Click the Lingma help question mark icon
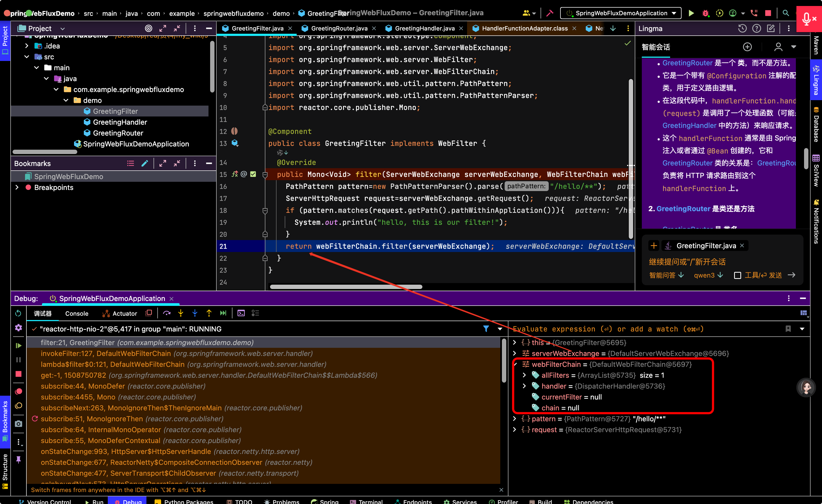Screen dimensions: 822x504 (x=757, y=28)
